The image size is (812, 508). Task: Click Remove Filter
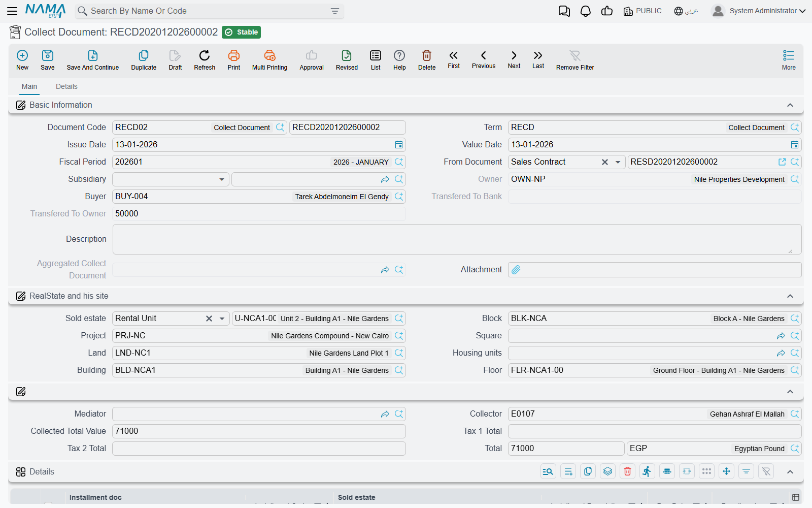pyautogui.click(x=575, y=60)
